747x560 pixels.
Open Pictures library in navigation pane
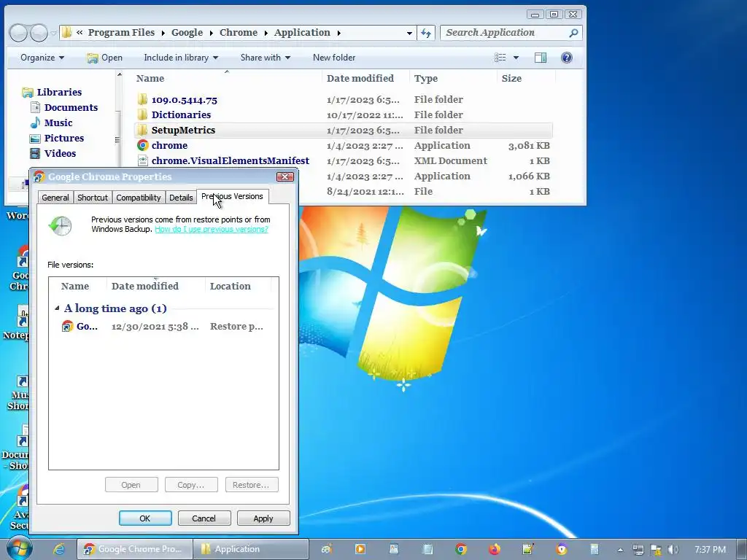64,138
